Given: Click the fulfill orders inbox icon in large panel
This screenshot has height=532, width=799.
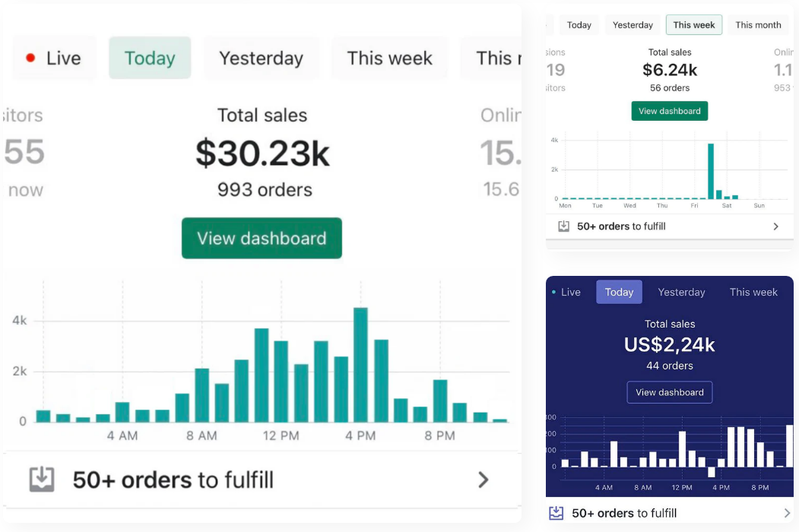Looking at the screenshot, I should [x=42, y=480].
